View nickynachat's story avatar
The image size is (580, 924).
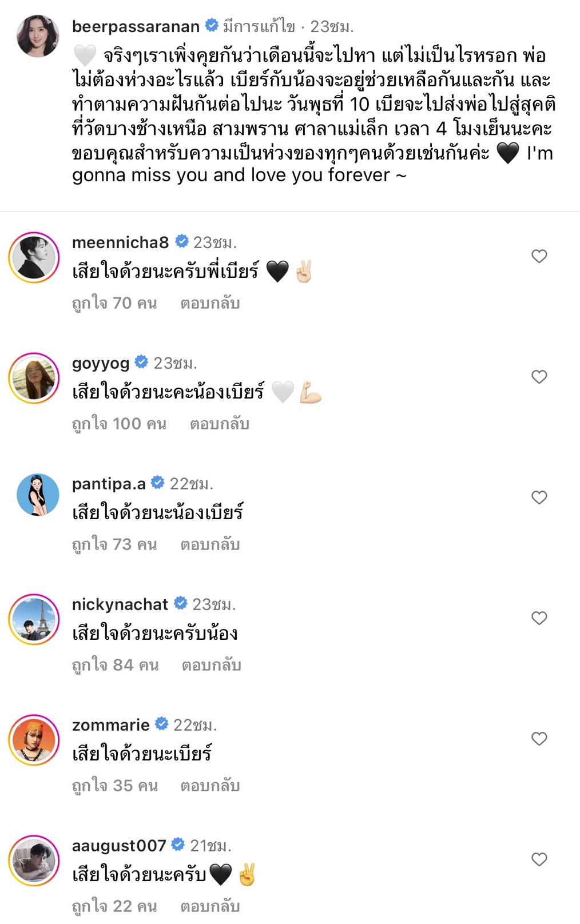(x=34, y=619)
